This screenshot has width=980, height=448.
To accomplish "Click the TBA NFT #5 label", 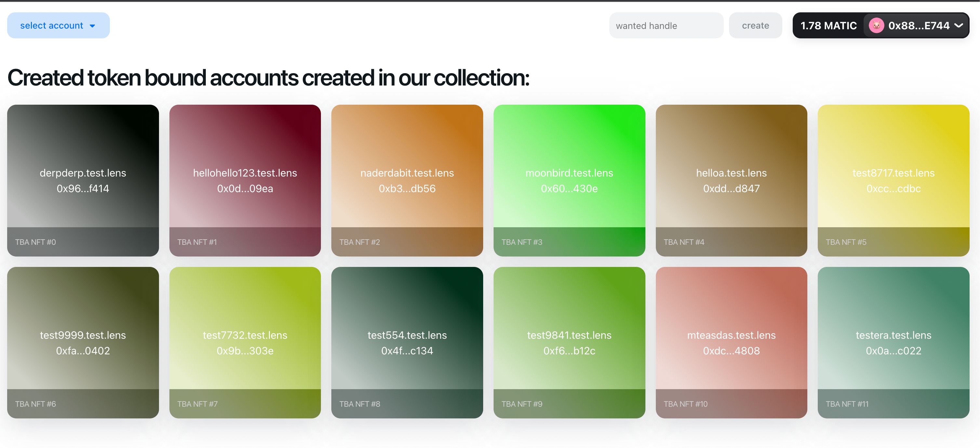I will tap(846, 242).
